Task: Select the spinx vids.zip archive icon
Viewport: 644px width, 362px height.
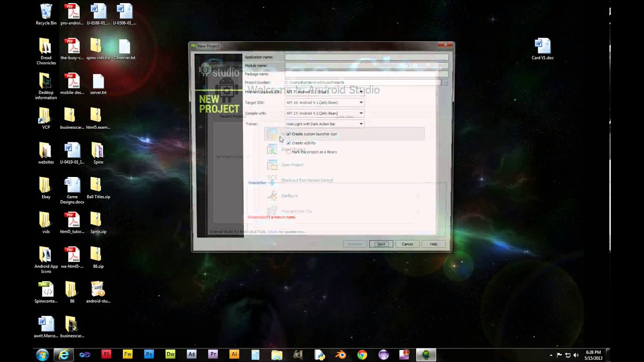Action: pyautogui.click(x=98, y=49)
